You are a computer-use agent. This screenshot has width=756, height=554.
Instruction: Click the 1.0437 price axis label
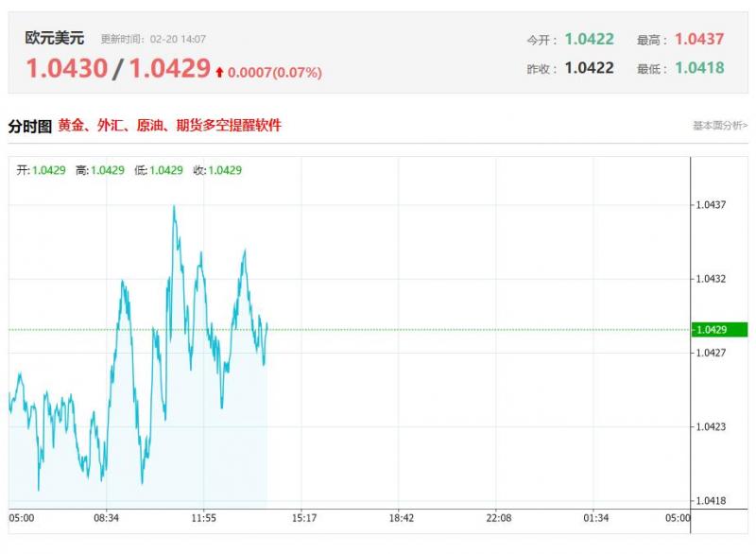pos(711,205)
